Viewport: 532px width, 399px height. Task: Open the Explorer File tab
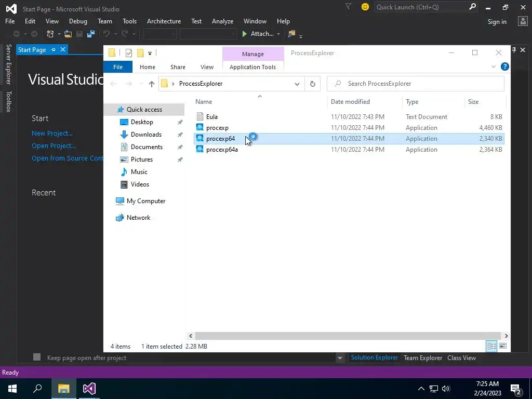coord(118,67)
